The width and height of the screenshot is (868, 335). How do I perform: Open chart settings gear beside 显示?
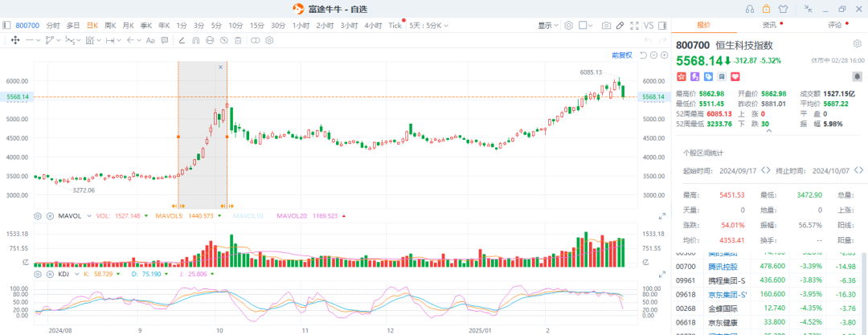568,26
